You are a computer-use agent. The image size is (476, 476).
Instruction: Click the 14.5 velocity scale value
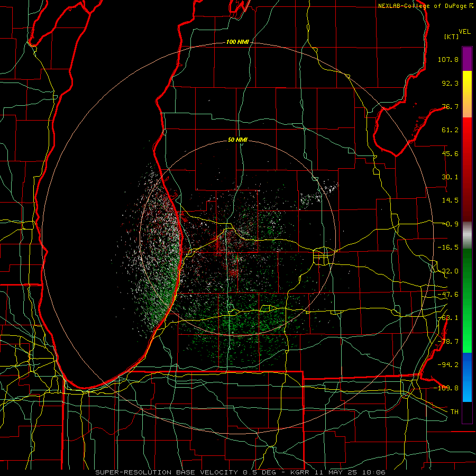[450, 200]
